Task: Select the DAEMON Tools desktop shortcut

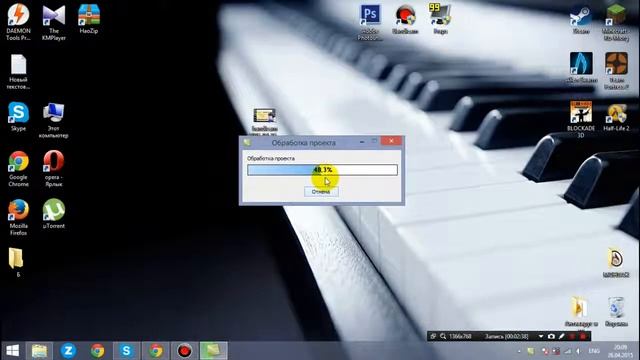Action: click(18, 22)
